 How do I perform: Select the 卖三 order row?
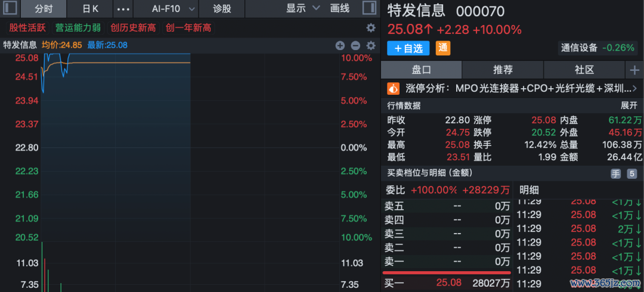(x=447, y=234)
